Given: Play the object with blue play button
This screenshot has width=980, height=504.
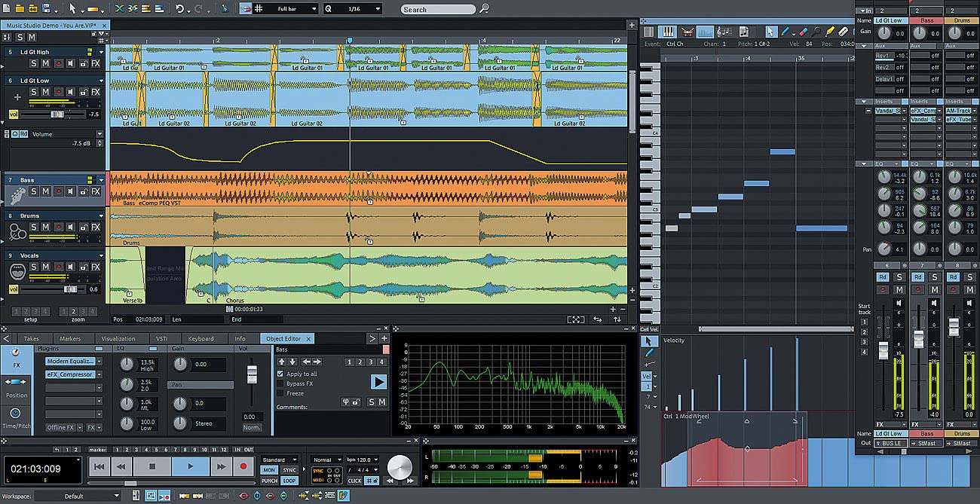Looking at the screenshot, I should pyautogui.click(x=378, y=382).
